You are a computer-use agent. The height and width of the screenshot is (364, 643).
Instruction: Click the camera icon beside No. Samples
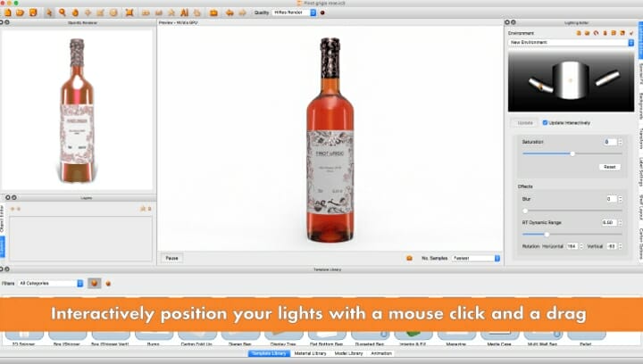pyautogui.click(x=409, y=258)
